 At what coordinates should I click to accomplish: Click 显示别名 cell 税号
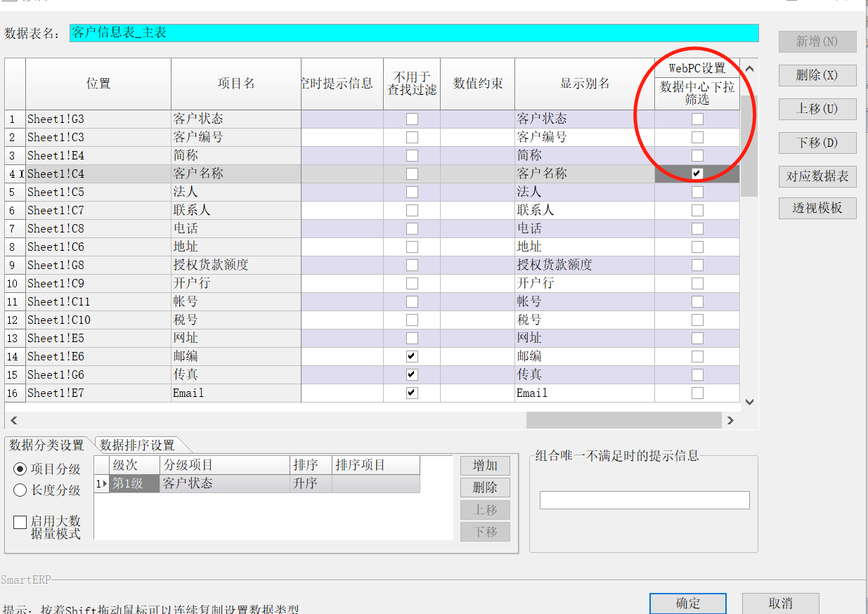click(585, 320)
